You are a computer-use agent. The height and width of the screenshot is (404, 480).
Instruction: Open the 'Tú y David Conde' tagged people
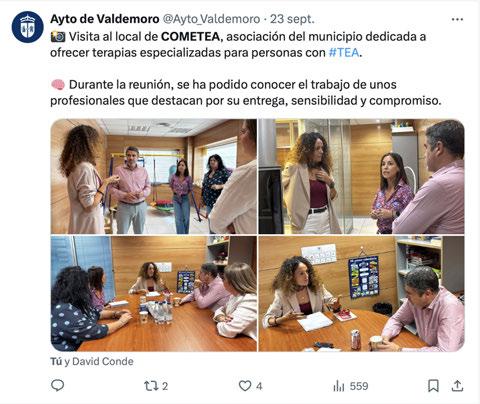(x=92, y=361)
